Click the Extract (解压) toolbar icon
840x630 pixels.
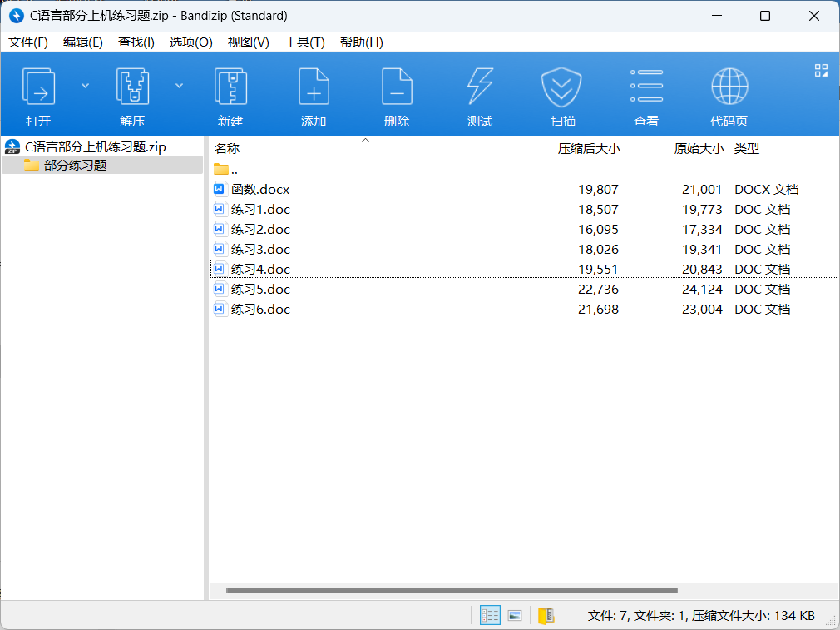132,87
